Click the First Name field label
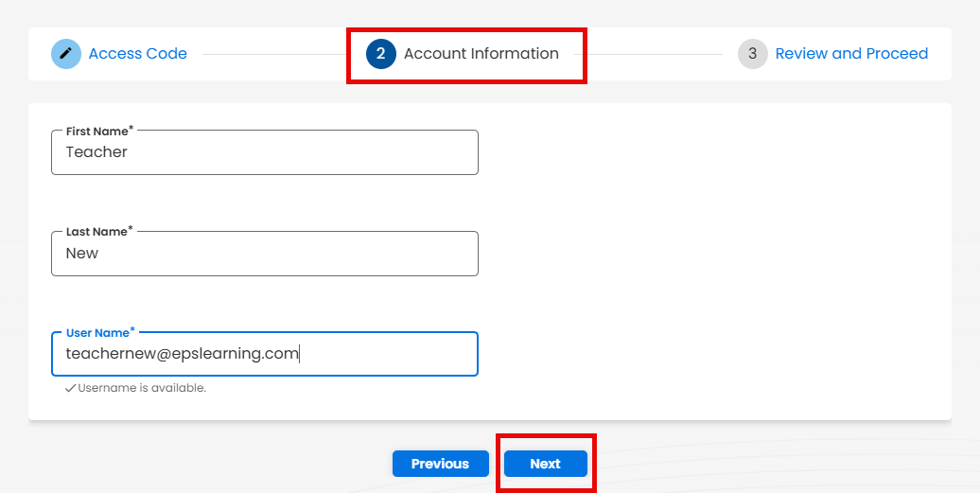 click(x=97, y=132)
